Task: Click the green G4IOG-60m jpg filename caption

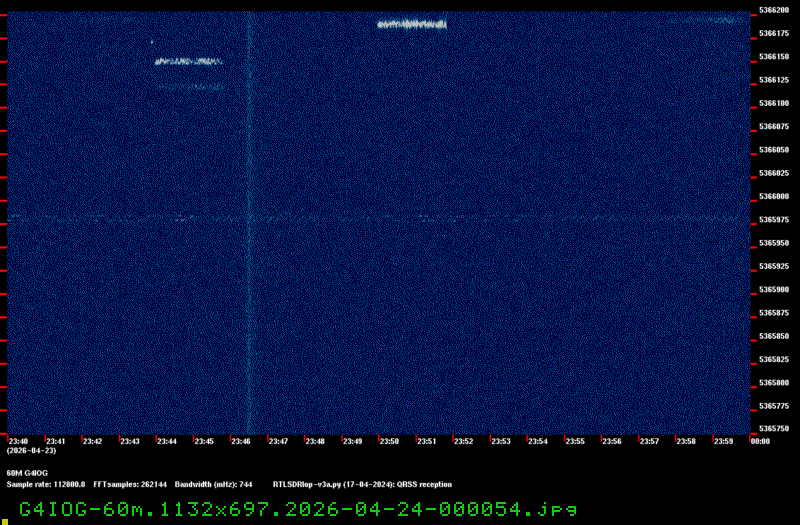Action: click(298, 509)
